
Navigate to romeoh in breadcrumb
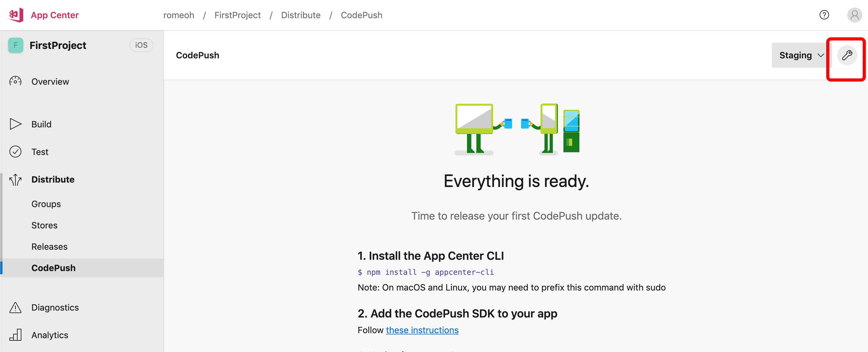tap(179, 15)
